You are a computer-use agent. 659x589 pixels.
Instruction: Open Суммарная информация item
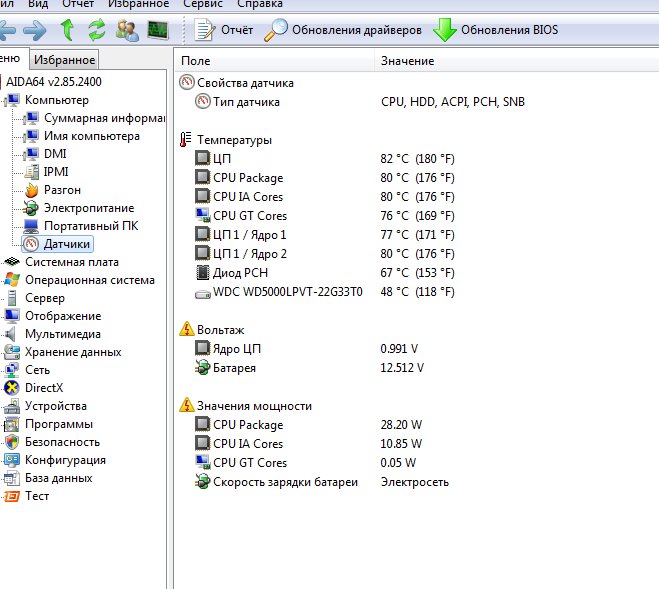104,118
